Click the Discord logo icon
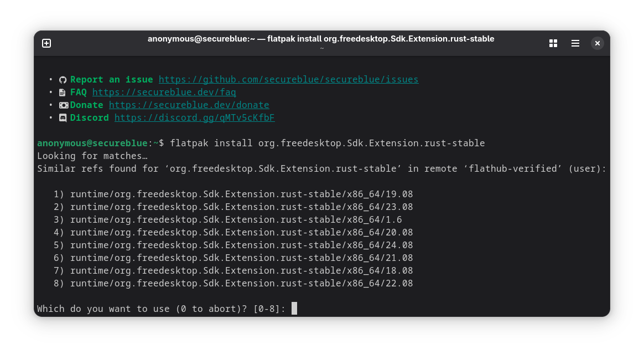The height and width of the screenshot is (354, 644). tap(63, 118)
